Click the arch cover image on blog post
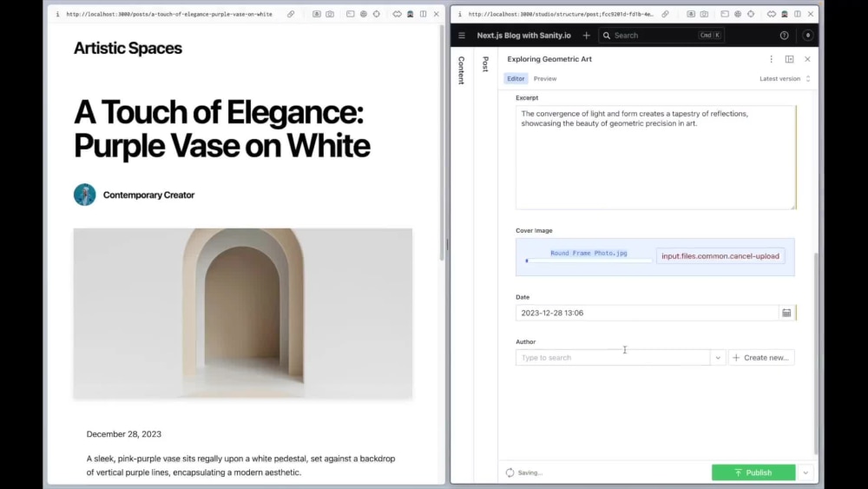The height and width of the screenshot is (489, 868). tap(243, 314)
